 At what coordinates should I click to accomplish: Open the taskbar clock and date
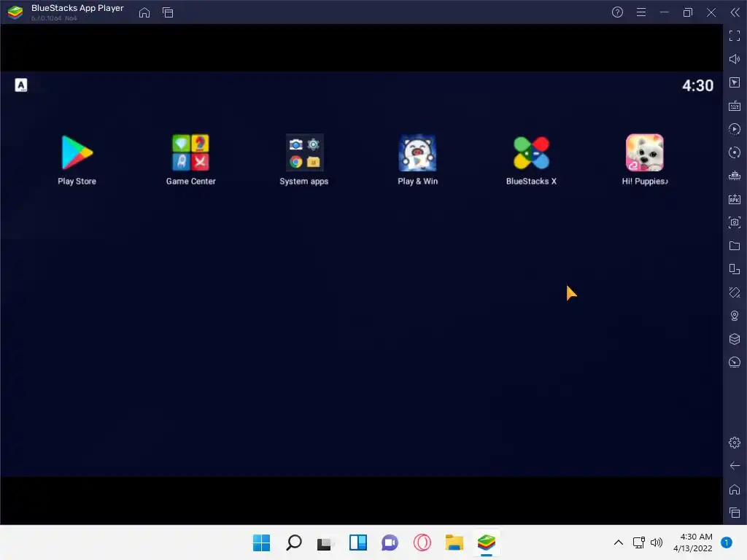click(x=693, y=542)
